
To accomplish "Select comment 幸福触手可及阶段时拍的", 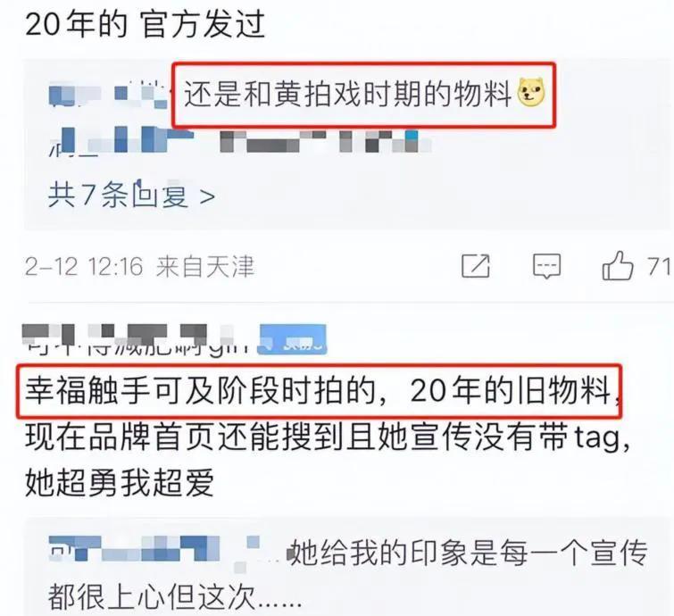I will (x=200, y=390).
